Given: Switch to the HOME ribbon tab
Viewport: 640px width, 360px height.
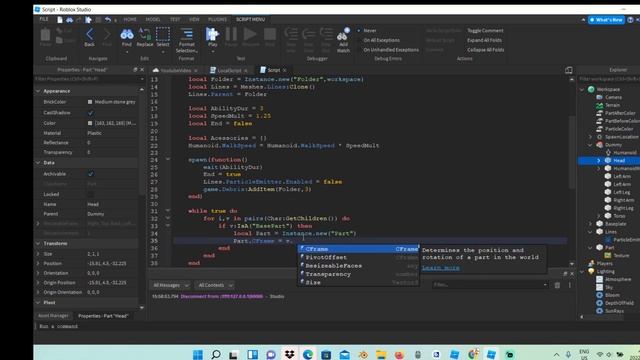Looking at the screenshot, I should (x=130, y=19).
